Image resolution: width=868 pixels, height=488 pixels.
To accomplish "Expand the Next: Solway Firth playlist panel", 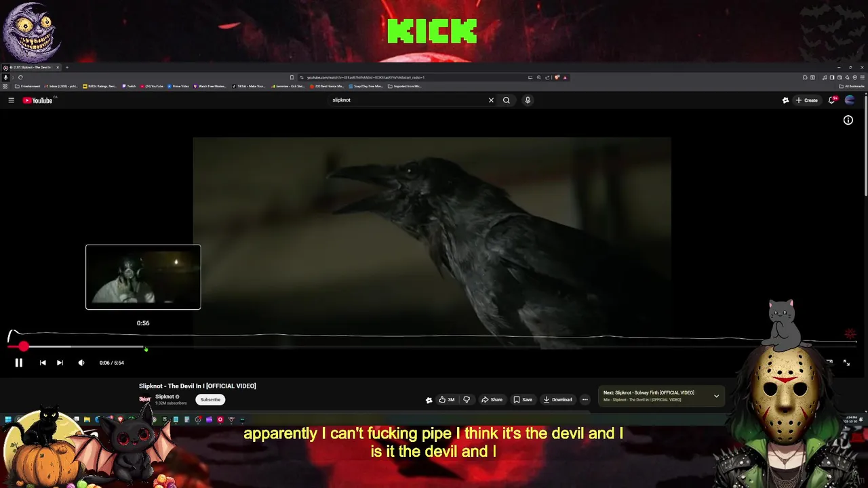I will (x=716, y=396).
